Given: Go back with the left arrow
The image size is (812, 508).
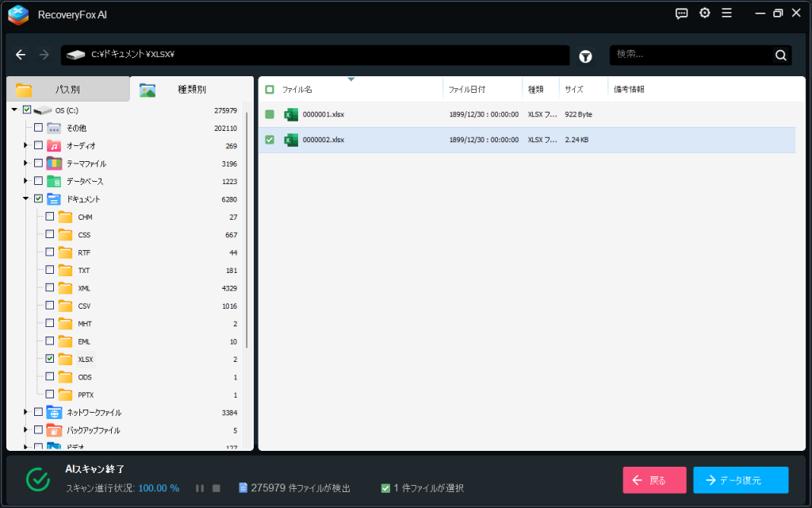Looking at the screenshot, I should pyautogui.click(x=20, y=55).
